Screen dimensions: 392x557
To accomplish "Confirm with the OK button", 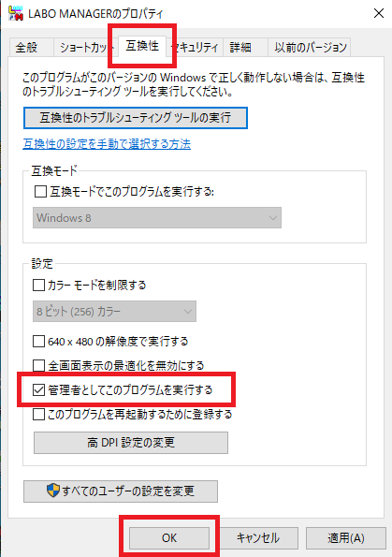I will click(x=169, y=538).
